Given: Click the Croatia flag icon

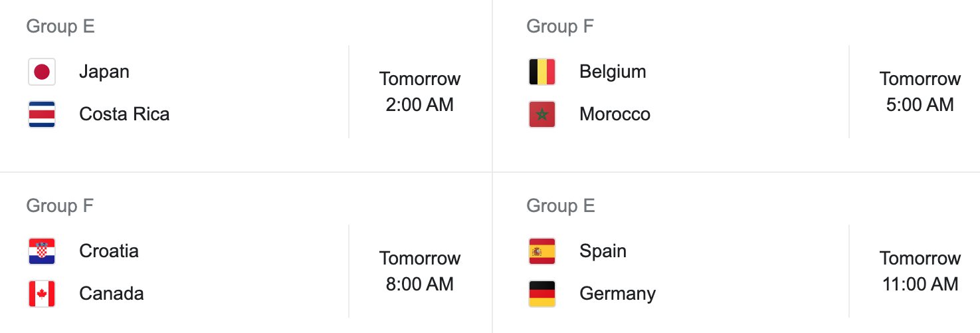Looking at the screenshot, I should 42,251.
